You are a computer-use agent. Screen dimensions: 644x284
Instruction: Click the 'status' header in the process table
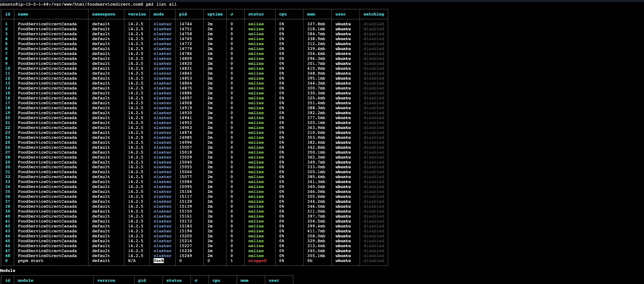tap(256, 14)
